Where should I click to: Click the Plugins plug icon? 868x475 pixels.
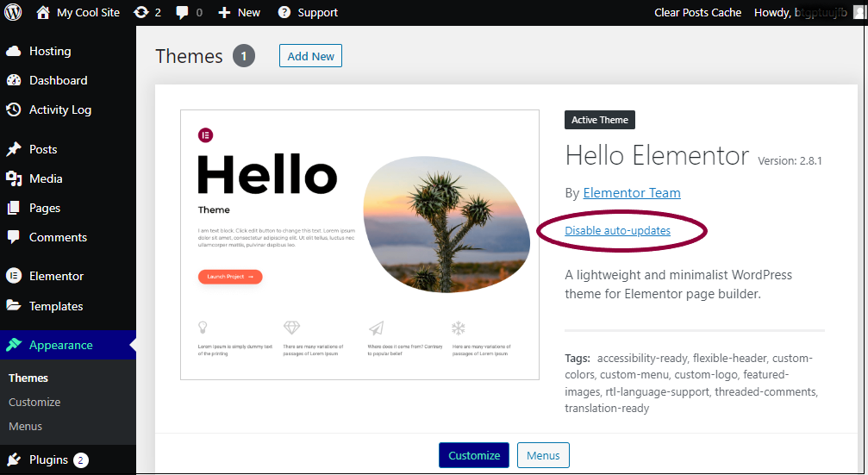13,459
